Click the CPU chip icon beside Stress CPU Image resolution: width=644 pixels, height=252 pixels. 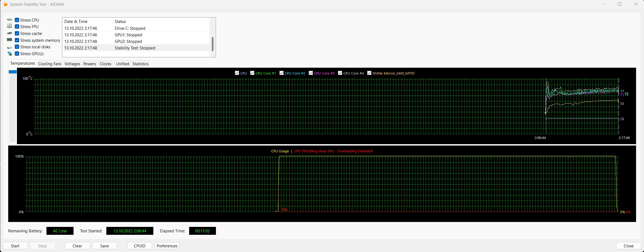point(10,20)
